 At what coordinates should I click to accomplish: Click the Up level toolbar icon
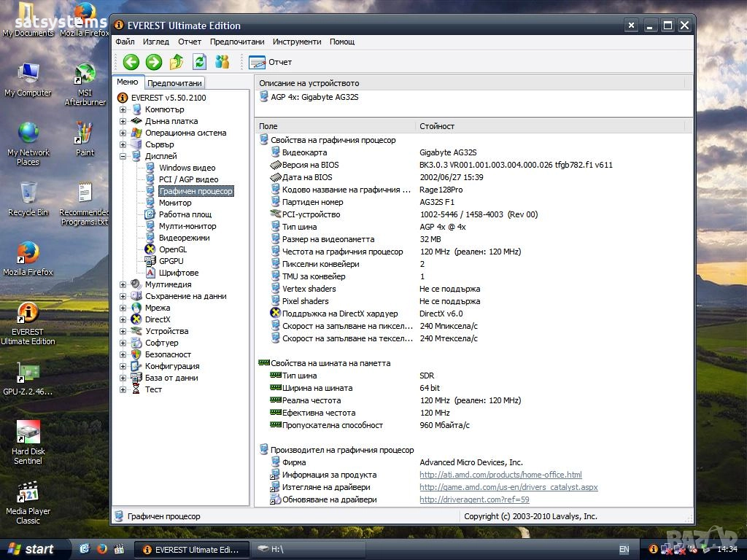(177, 62)
